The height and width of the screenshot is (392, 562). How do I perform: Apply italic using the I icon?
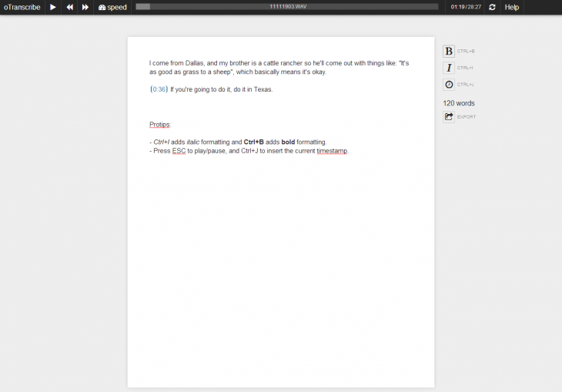point(449,68)
